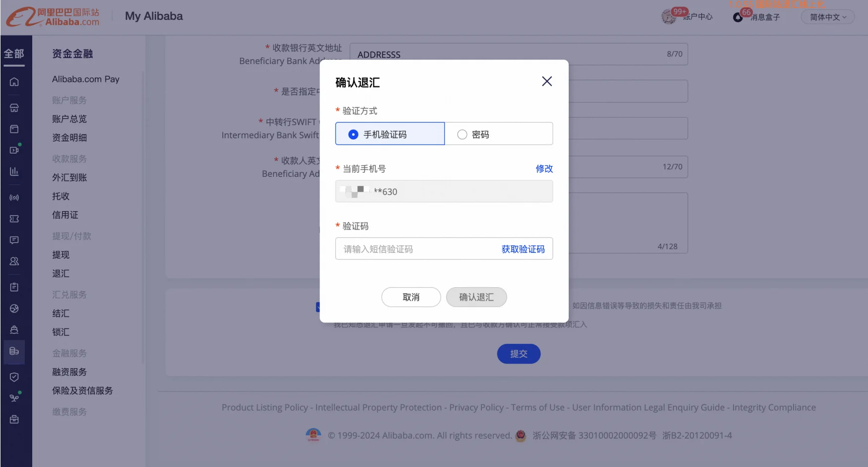The width and height of the screenshot is (868, 467).
Task: Open the customers people icon in sidebar
Action: [x=14, y=261]
